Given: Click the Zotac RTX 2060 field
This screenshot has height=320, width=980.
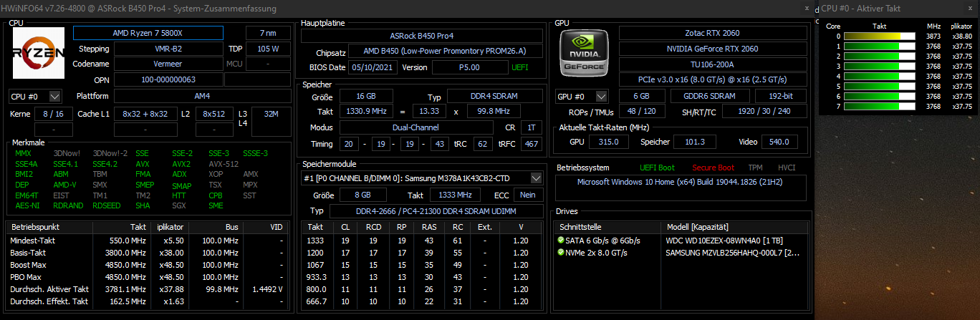Looking at the screenshot, I should [711, 33].
